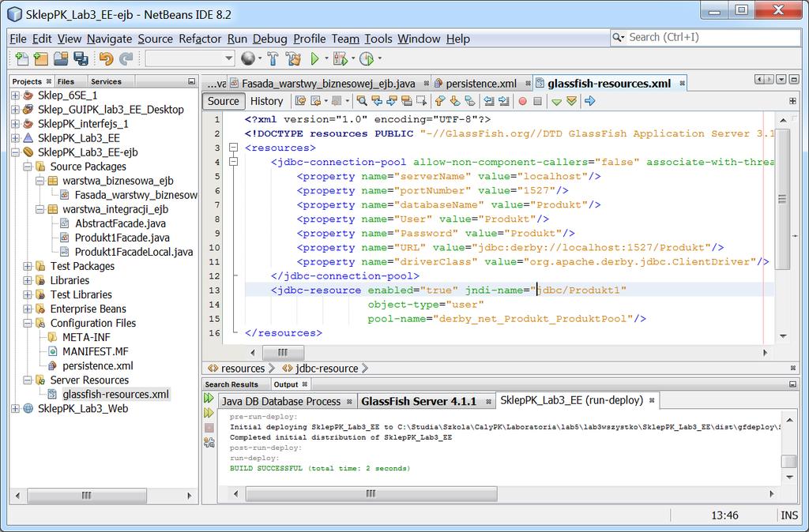Click the New Project toolbar icon
Screen dimensions: 809x532
click(41, 58)
